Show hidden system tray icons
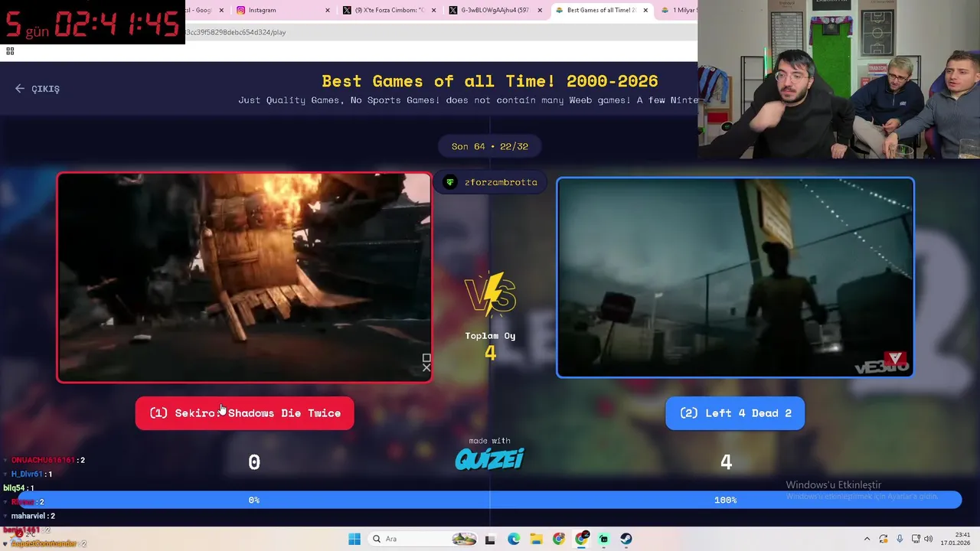 pyautogui.click(x=867, y=539)
